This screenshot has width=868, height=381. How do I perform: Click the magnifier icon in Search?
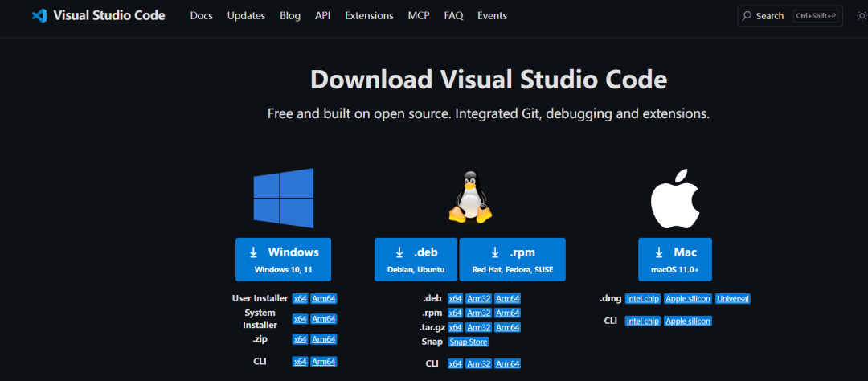pyautogui.click(x=747, y=16)
